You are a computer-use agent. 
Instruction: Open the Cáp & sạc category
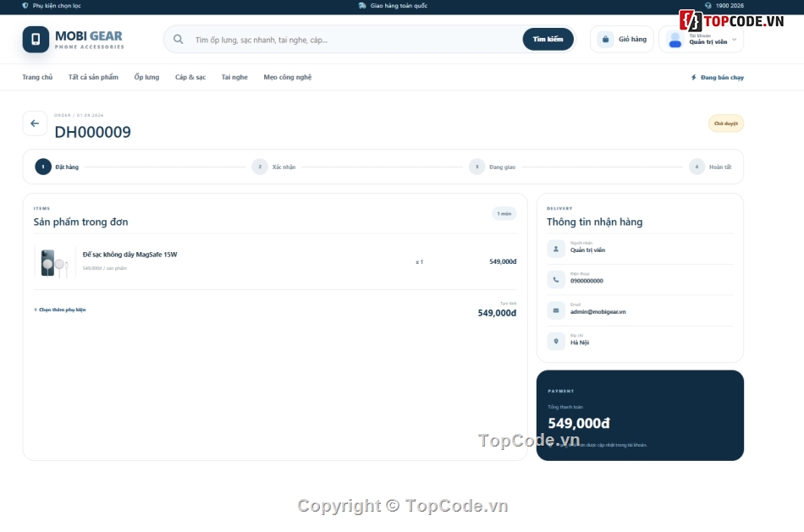click(x=190, y=78)
